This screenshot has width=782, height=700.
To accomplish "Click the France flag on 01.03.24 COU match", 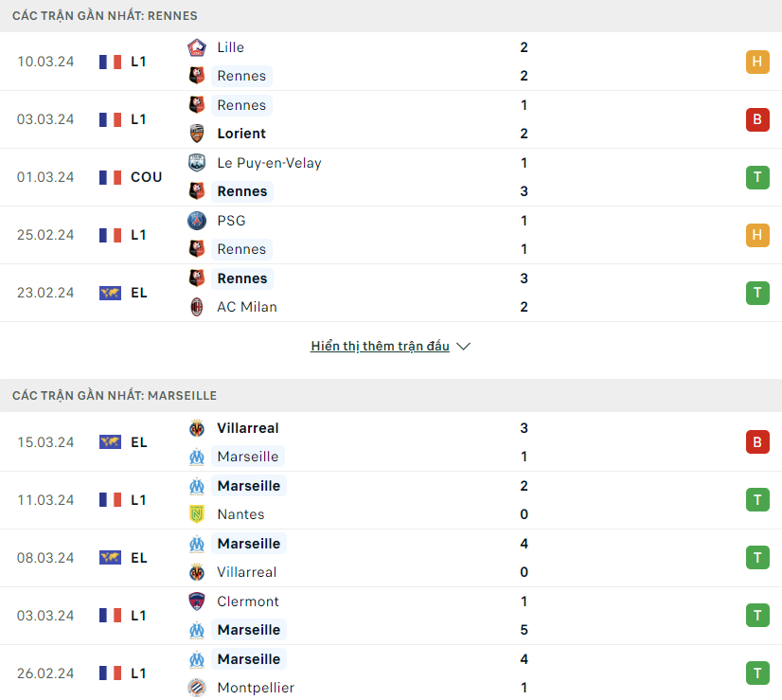I will [x=110, y=178].
